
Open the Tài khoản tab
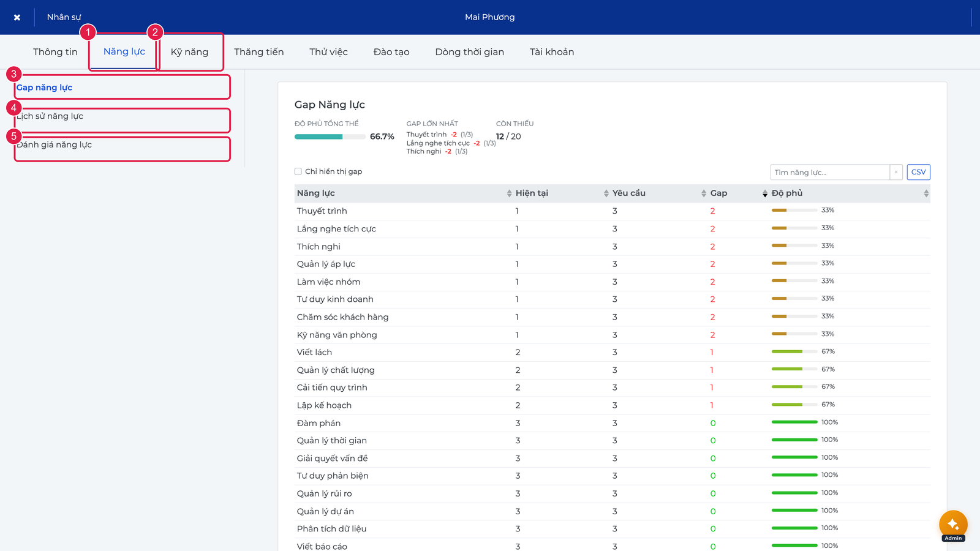(552, 52)
